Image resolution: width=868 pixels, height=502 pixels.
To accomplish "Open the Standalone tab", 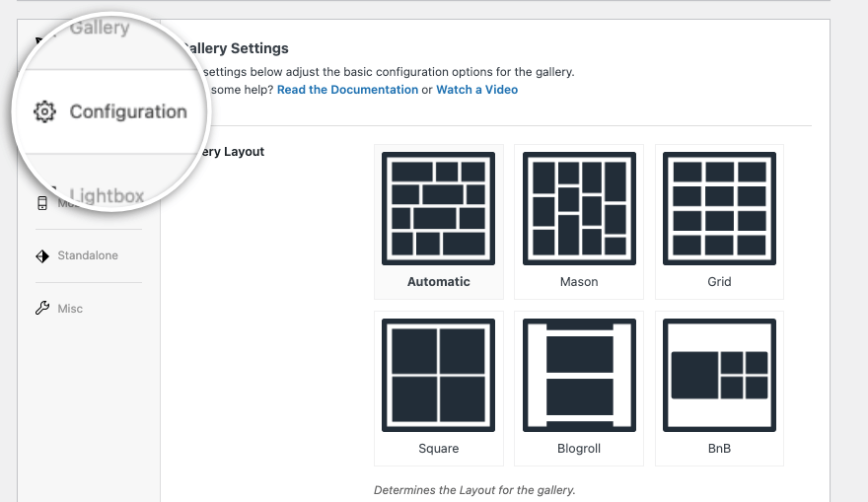I will coord(88,255).
